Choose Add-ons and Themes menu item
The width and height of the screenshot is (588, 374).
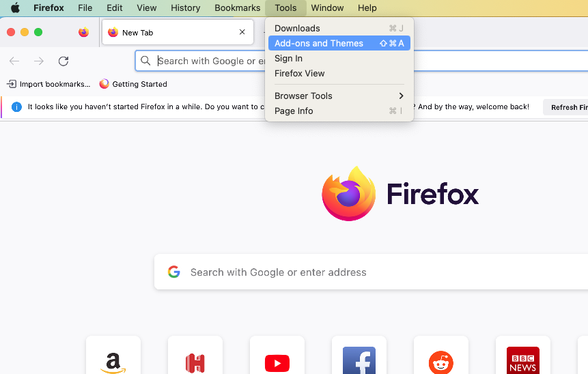pyautogui.click(x=339, y=44)
